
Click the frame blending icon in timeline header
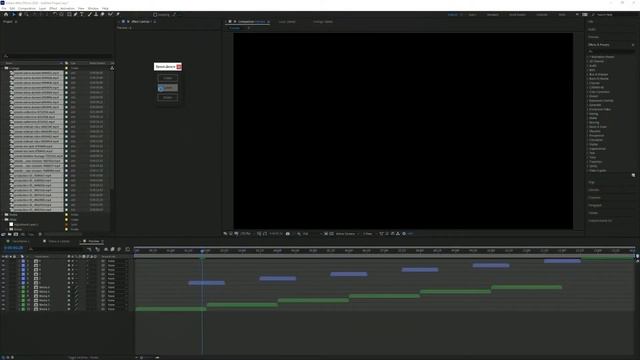(x=112, y=249)
